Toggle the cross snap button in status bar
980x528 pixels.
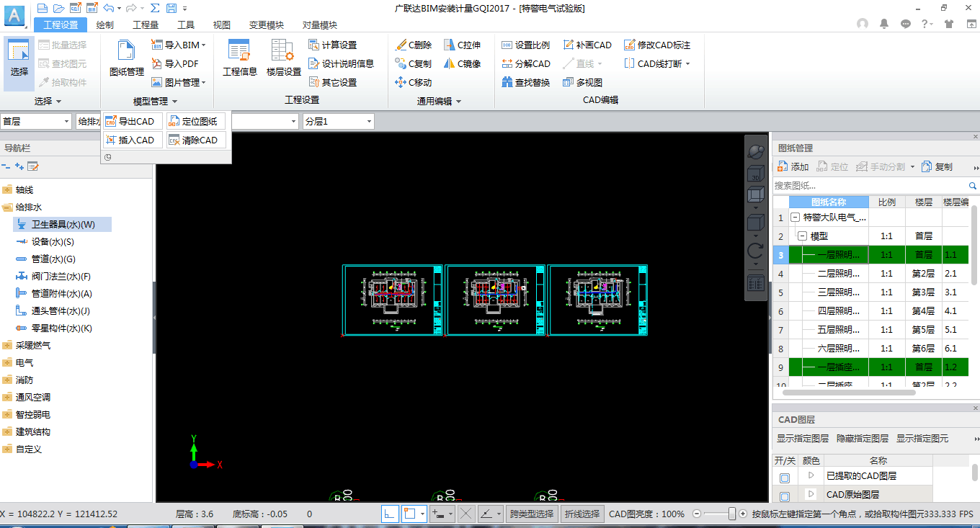[x=466, y=514]
